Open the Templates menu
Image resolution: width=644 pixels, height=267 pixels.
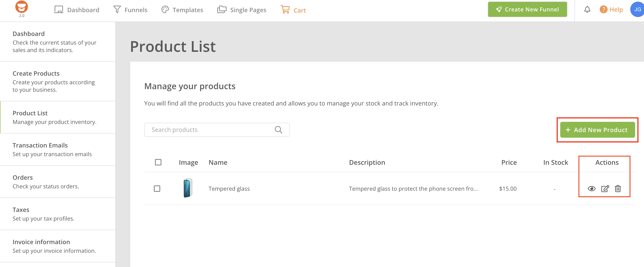tap(182, 10)
